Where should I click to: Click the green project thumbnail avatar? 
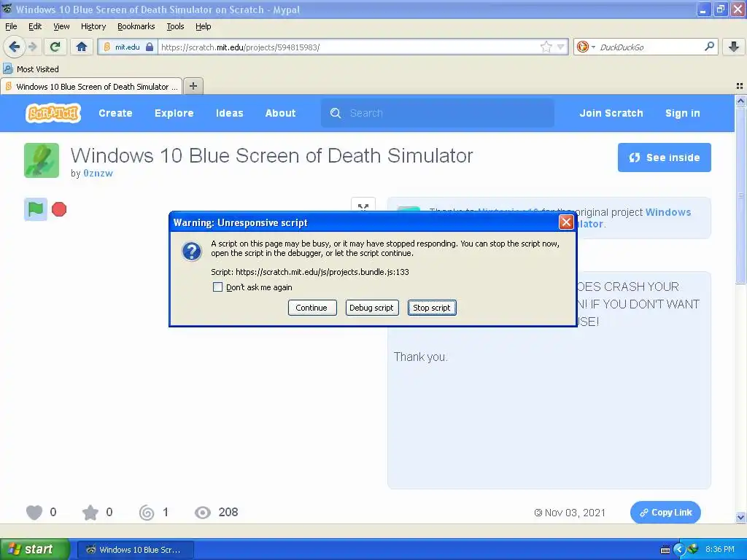tap(42, 160)
